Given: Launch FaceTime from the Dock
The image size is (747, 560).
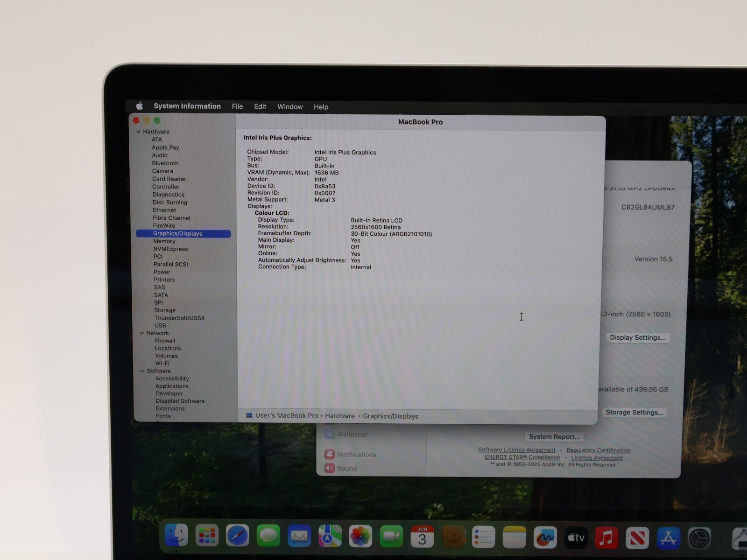Looking at the screenshot, I should (391, 537).
